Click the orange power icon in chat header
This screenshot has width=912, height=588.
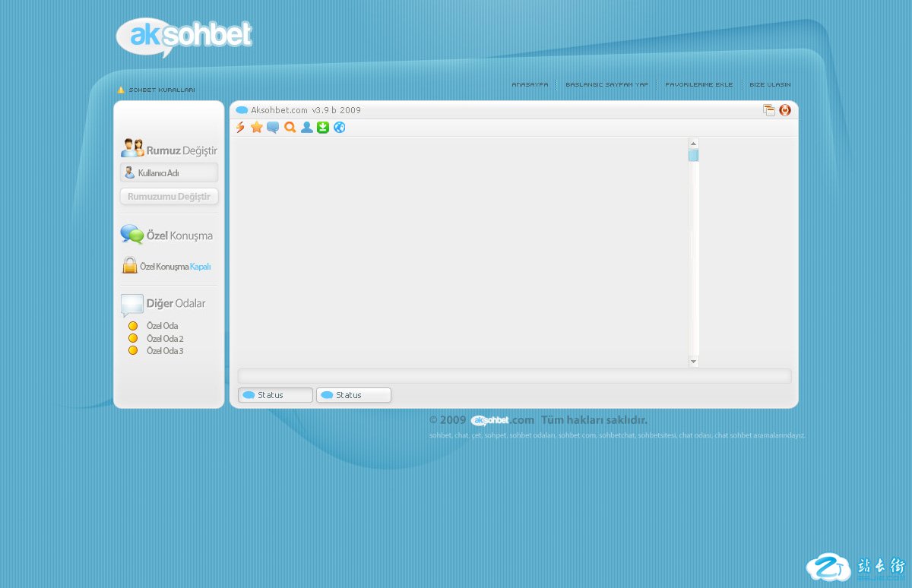coord(785,110)
